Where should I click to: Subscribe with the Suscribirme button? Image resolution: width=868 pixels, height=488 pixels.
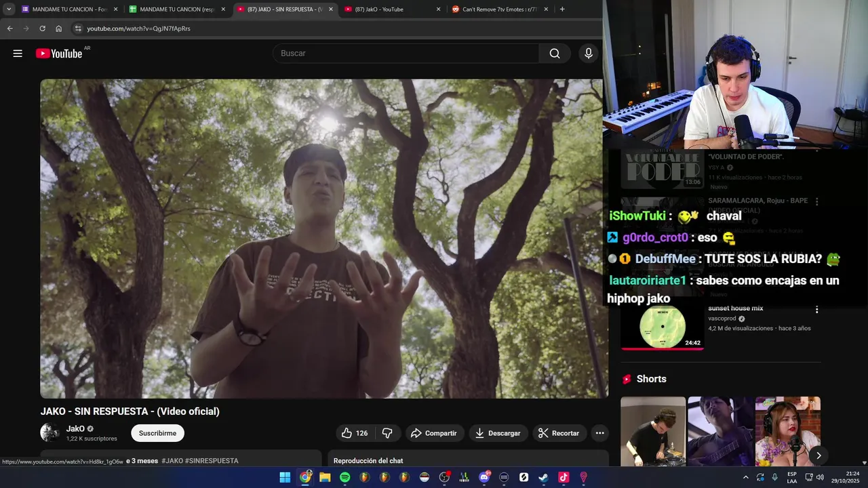coord(157,433)
